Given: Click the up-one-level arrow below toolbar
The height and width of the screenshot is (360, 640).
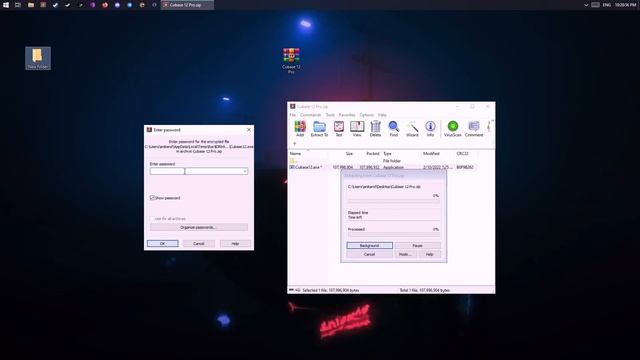Looking at the screenshot, I should (x=294, y=144).
